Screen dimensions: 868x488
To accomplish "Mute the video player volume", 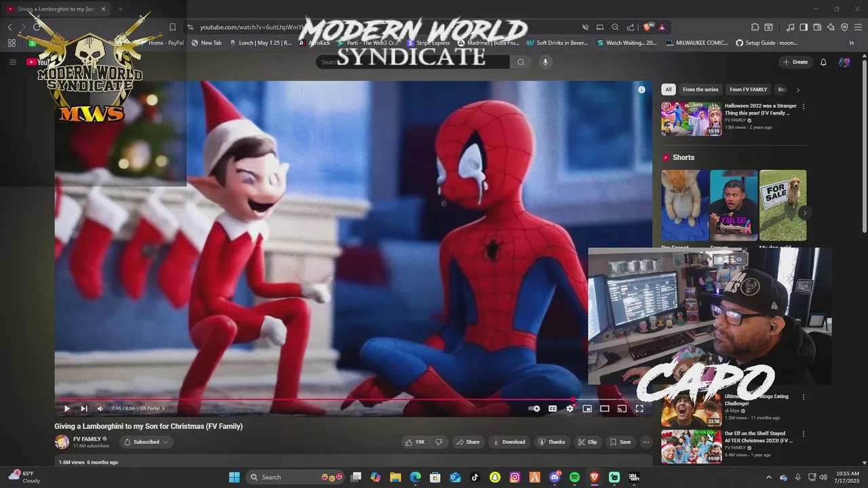I will click(100, 409).
